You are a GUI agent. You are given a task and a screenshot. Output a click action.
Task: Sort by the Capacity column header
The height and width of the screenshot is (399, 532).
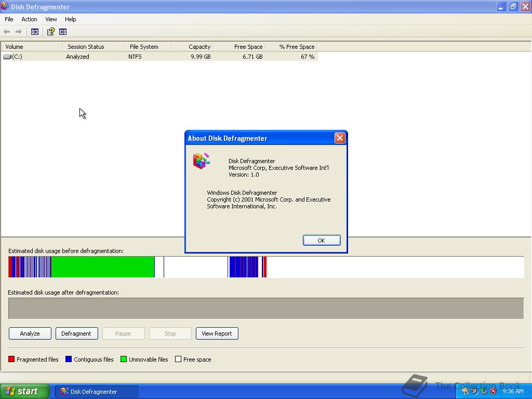coord(193,47)
